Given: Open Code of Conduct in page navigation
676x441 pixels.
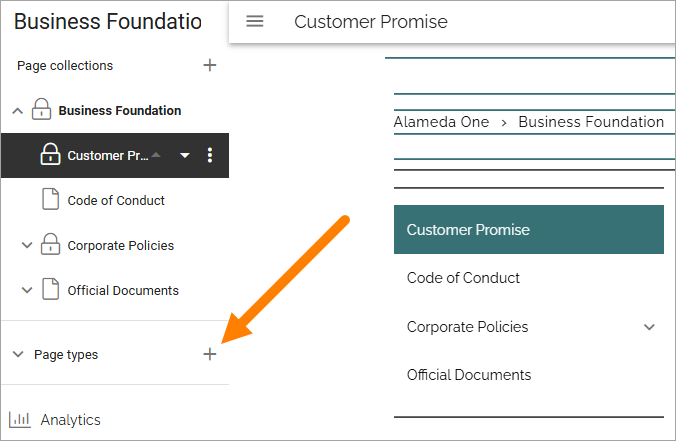Looking at the screenshot, I should tap(463, 278).
